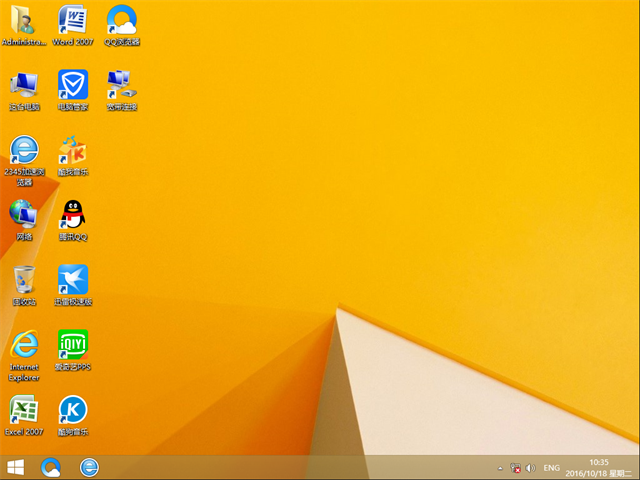Open the 2345 browser desktop shortcut
This screenshot has width=640, height=480.
tap(23, 150)
